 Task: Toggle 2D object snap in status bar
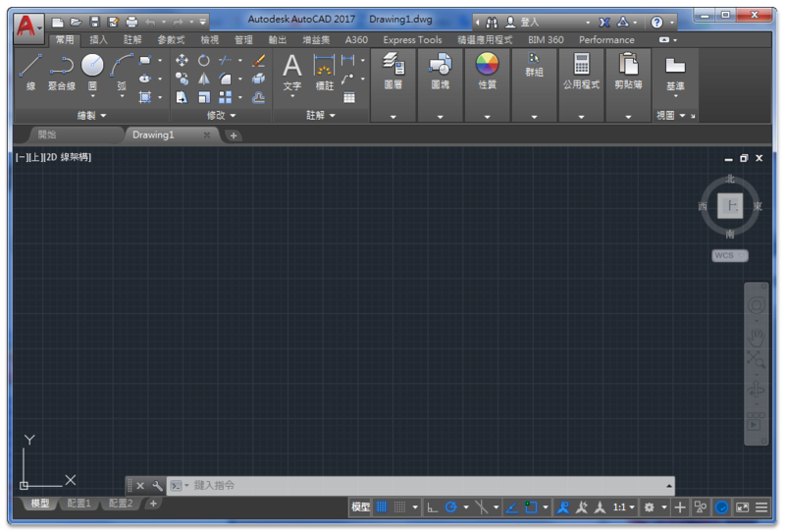tap(531, 507)
